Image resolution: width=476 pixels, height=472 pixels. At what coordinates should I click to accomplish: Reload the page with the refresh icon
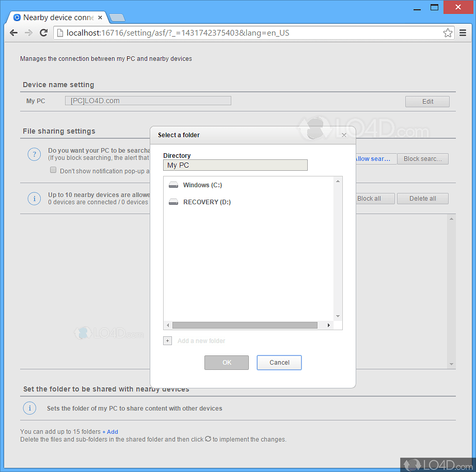tap(43, 32)
